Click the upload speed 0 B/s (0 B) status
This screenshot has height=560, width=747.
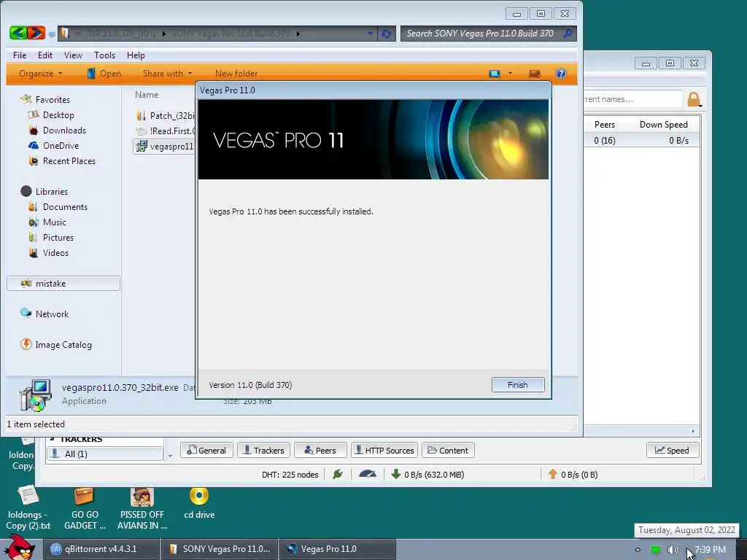(x=573, y=474)
